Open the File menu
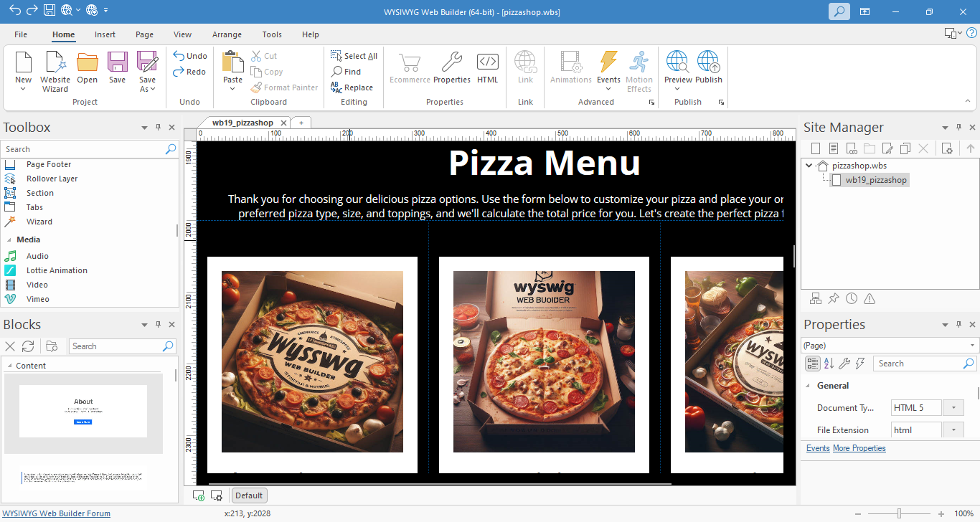Screen dimensions: 980x522 point(21,34)
